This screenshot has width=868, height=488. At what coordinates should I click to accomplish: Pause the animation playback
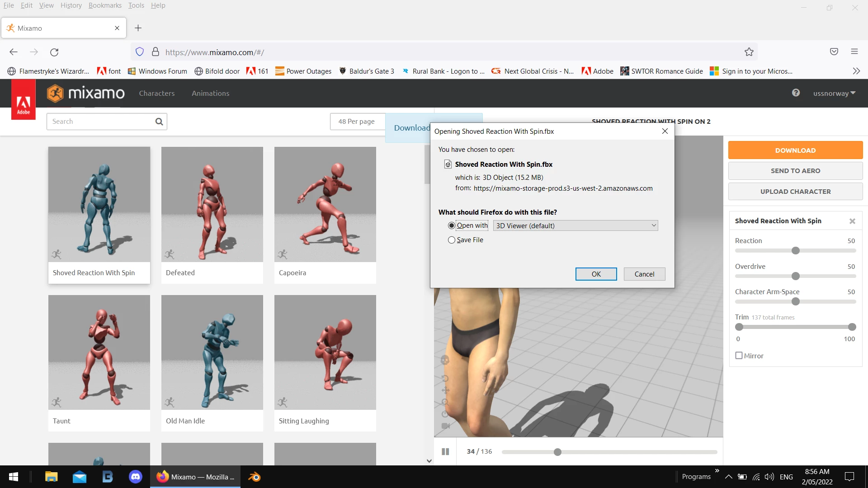(x=445, y=451)
